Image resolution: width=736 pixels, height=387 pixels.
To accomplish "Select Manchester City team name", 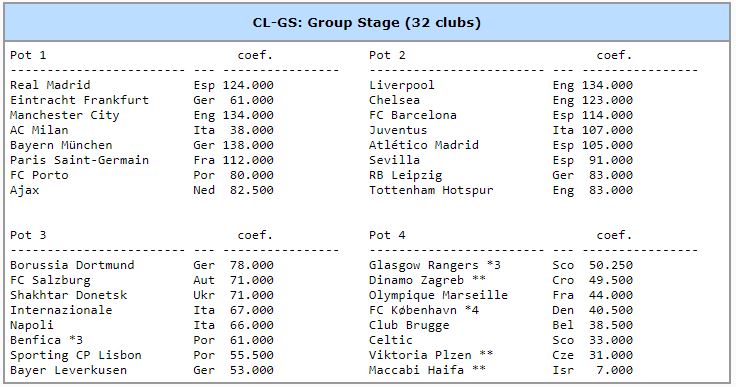I will [x=65, y=115].
